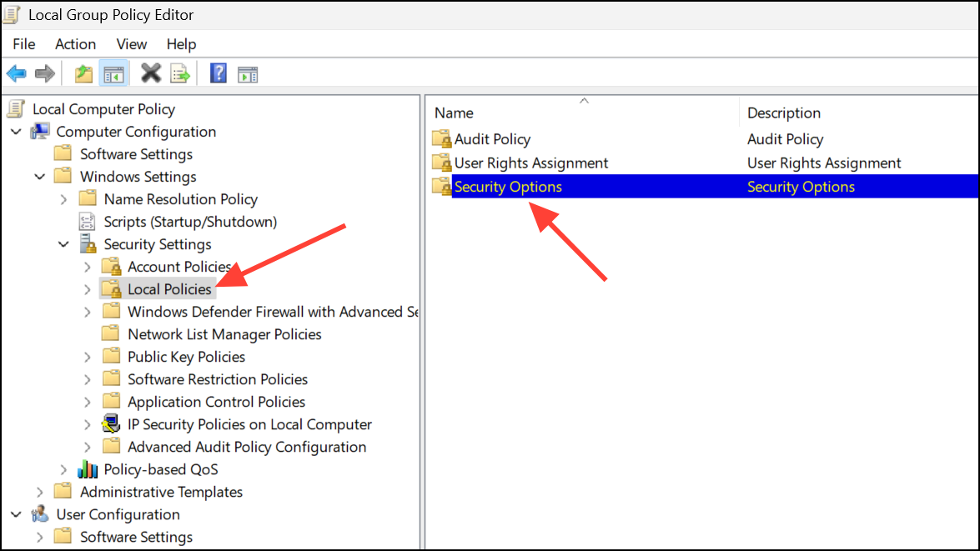Click the Forward arrow toolbar icon
This screenshot has height=551, width=980.
(x=45, y=73)
